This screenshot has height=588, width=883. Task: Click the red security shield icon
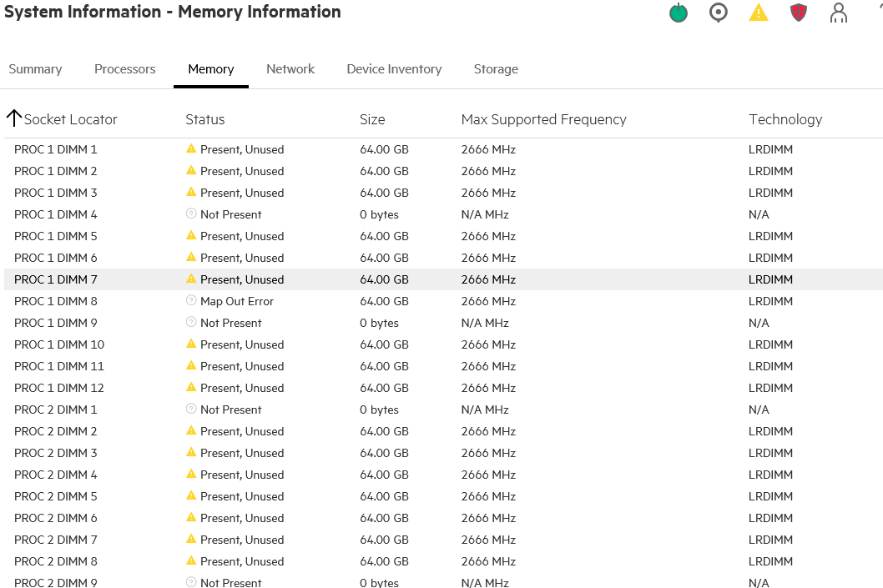tap(799, 13)
